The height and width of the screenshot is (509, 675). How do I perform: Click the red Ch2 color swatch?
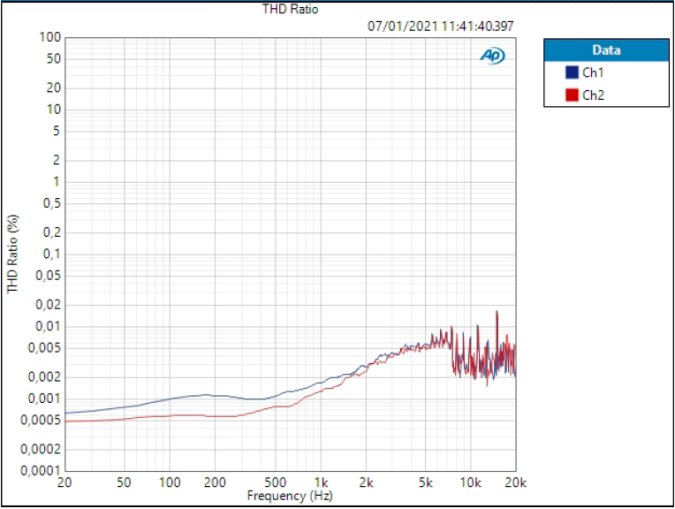point(572,95)
